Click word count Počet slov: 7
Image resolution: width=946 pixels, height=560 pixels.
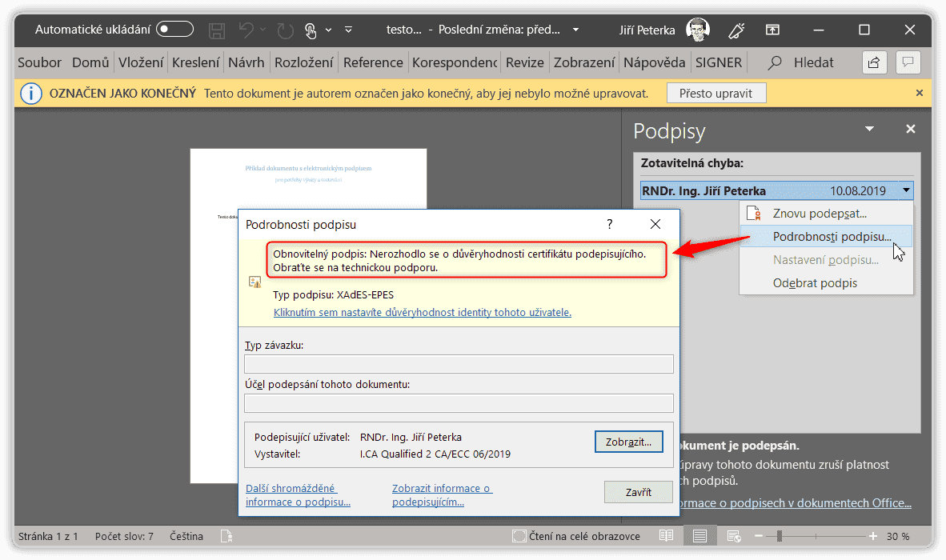124,537
